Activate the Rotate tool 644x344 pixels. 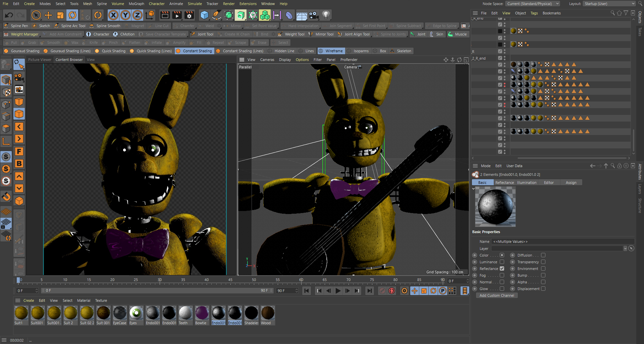pos(72,15)
